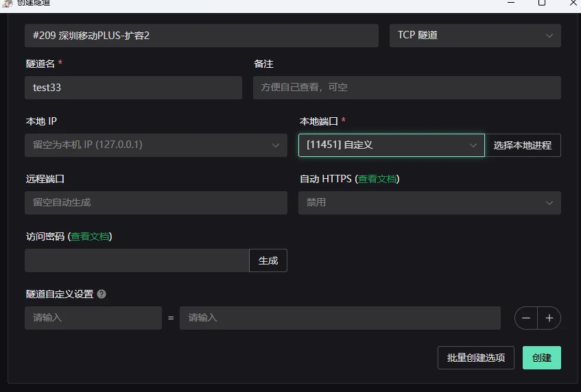This screenshot has height=392, width=581.
Task: Click the minus icon to remove custom setting
Action: 526,318
